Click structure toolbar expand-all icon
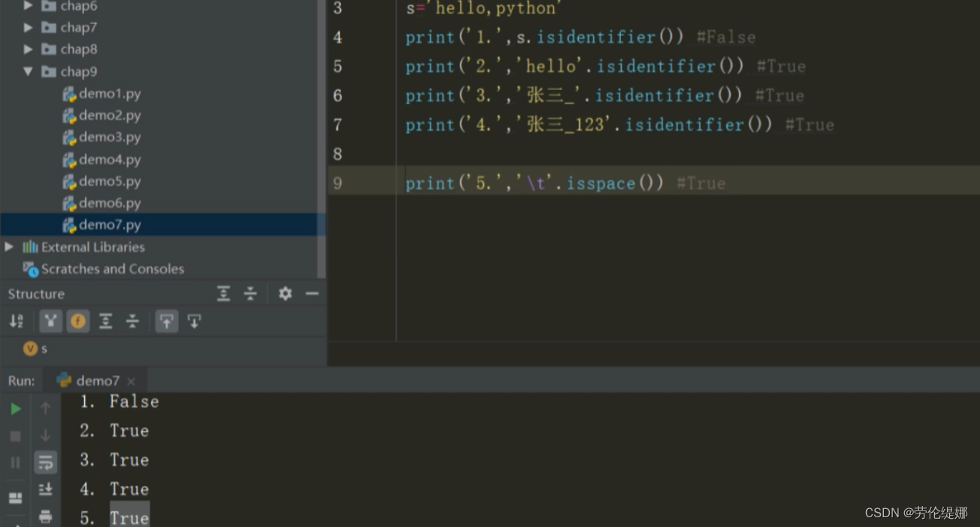 [106, 321]
